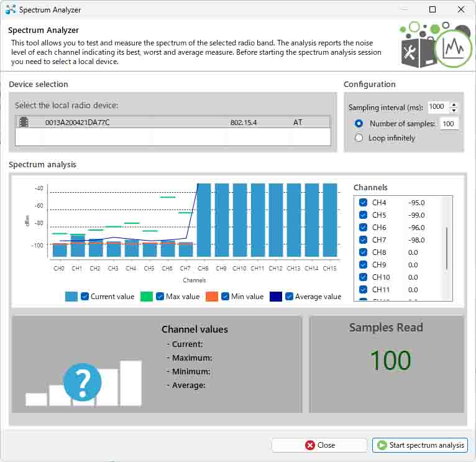Image resolution: width=476 pixels, height=462 pixels.
Task: Disable channel CH8 in Channels list
Action: 364,252
